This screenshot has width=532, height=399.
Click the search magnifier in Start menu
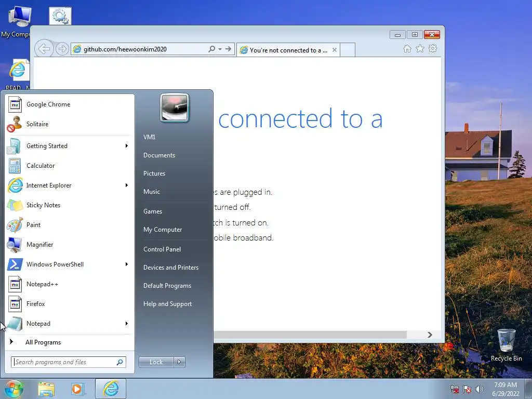tap(120, 362)
